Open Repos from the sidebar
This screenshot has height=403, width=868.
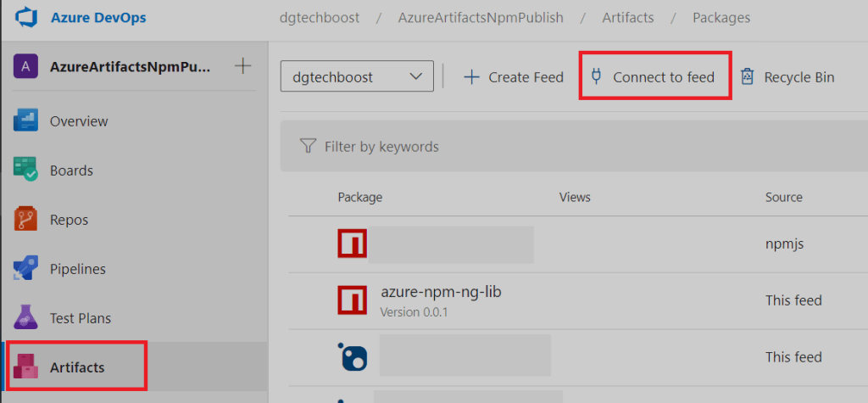(69, 220)
